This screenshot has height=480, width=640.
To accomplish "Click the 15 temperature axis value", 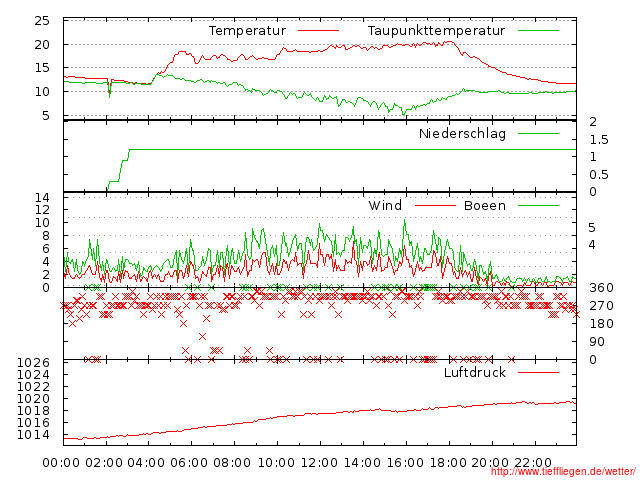I will click(x=42, y=68).
